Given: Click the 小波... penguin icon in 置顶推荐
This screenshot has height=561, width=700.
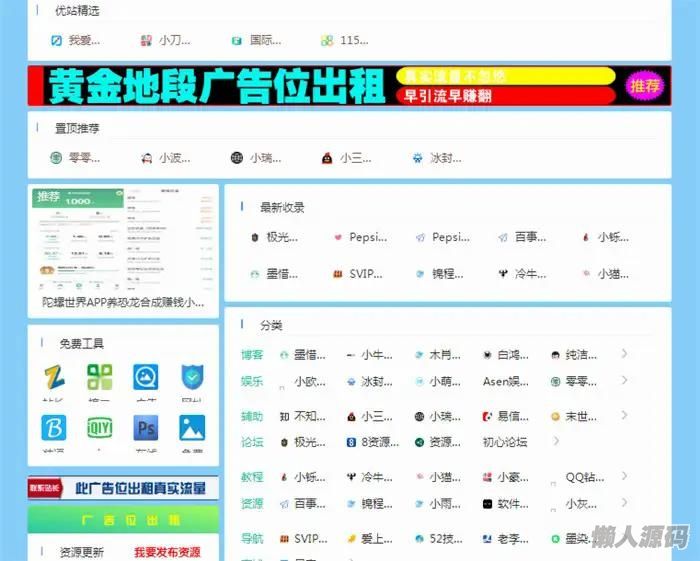Looking at the screenshot, I should pos(146,158).
